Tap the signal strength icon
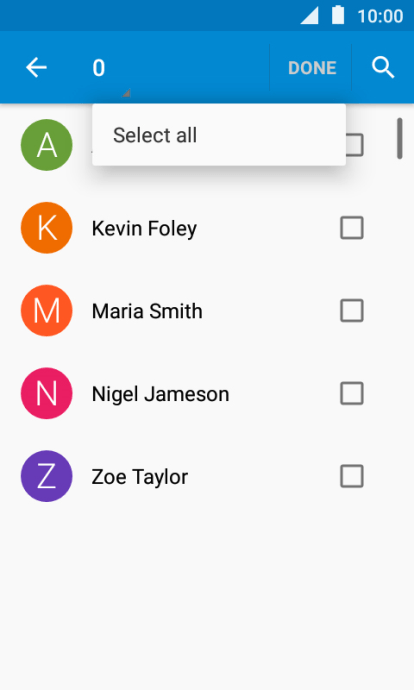Image resolution: width=414 pixels, height=690 pixels. tap(309, 16)
